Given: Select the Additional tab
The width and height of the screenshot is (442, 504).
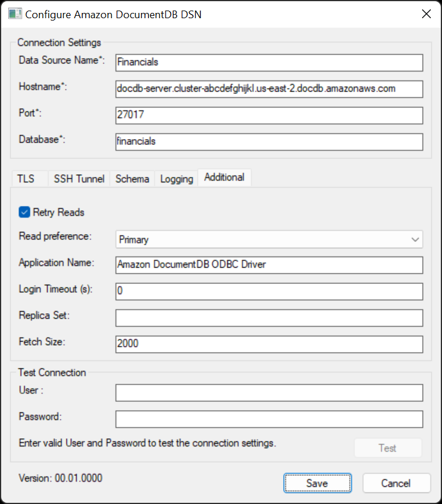Looking at the screenshot, I should pyautogui.click(x=224, y=177).
